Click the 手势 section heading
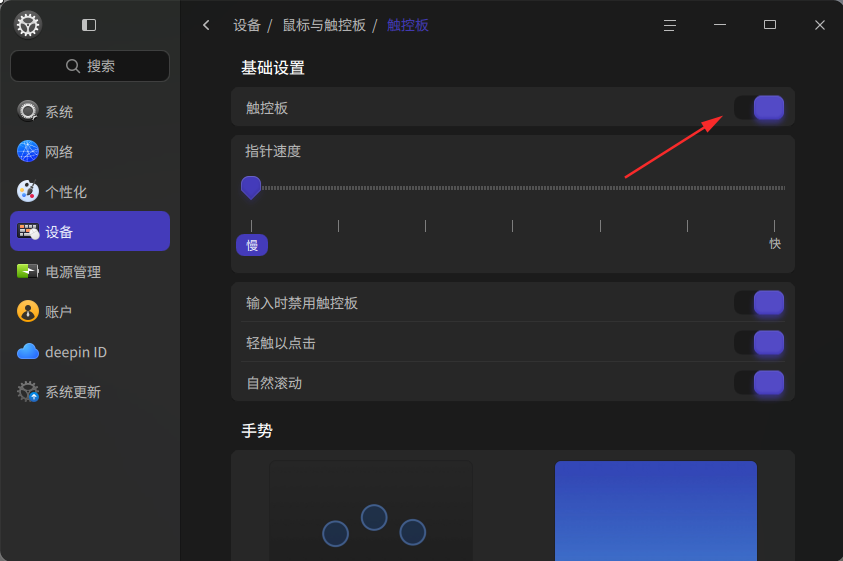The width and height of the screenshot is (843, 561). [257, 430]
